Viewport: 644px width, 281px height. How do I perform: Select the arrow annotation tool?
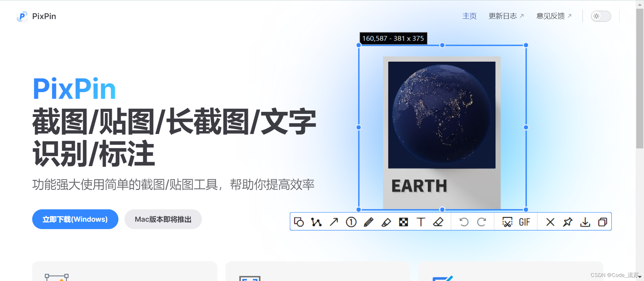(334, 222)
